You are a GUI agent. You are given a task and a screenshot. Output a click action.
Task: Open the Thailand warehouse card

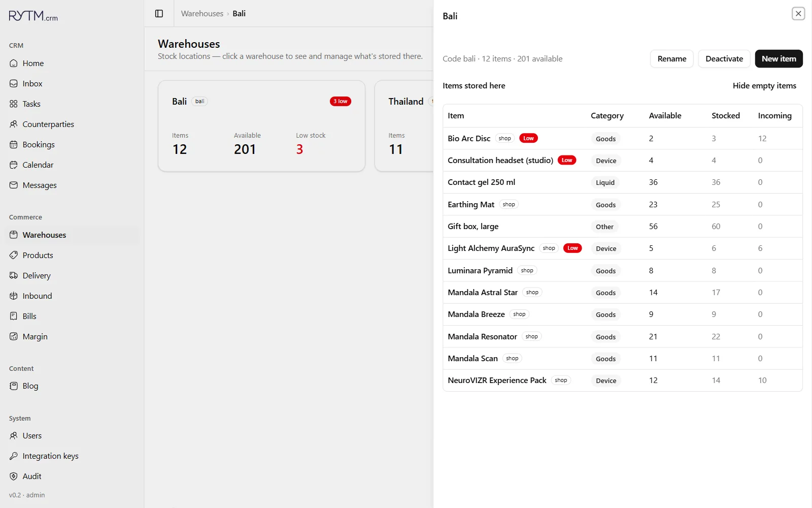pos(404,126)
